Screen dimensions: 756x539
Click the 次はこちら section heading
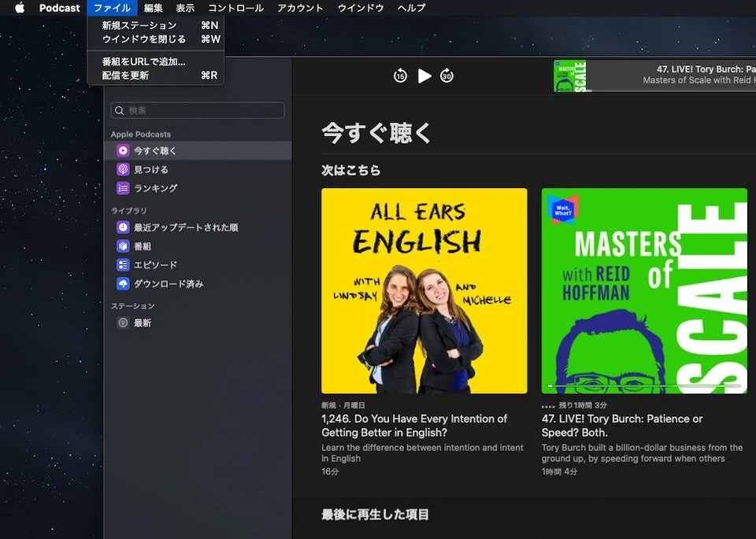coord(351,170)
